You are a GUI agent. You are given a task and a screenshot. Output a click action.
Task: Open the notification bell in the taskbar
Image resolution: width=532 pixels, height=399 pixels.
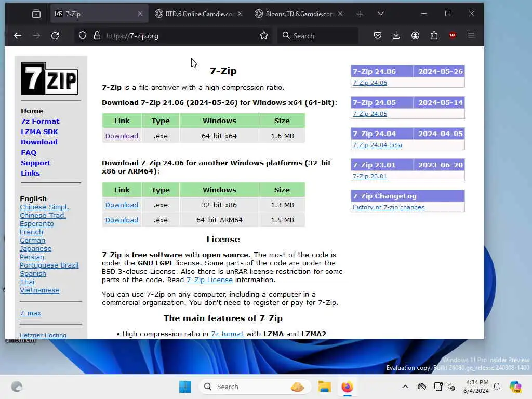(x=497, y=387)
